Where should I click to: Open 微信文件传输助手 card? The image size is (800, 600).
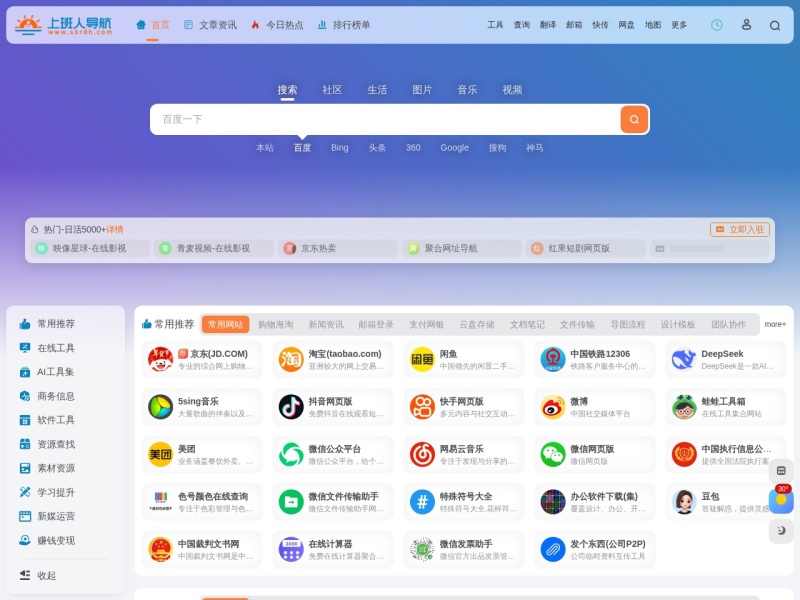[333, 502]
